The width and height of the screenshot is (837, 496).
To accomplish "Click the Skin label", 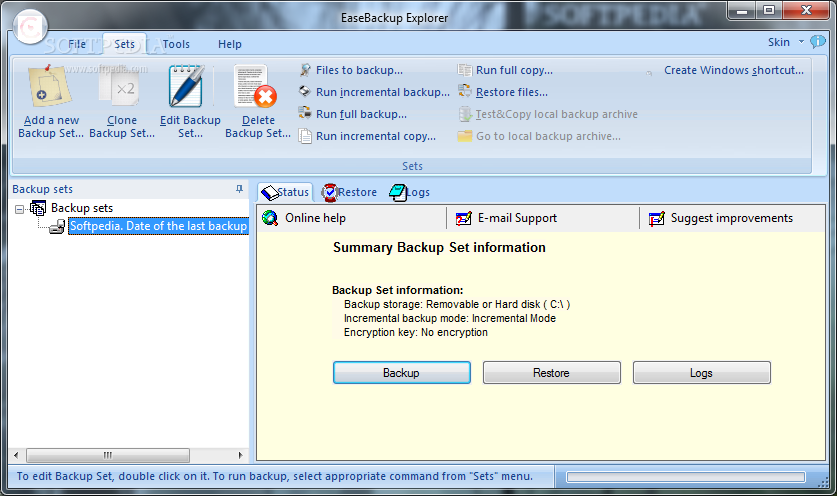I will (x=779, y=42).
